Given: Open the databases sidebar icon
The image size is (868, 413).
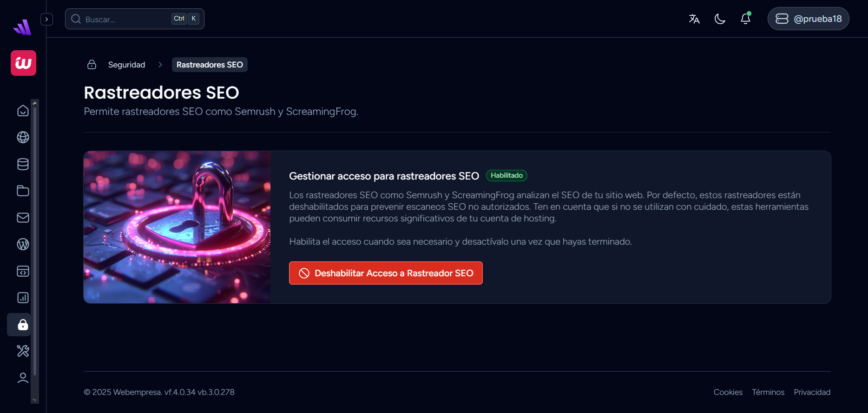Looking at the screenshot, I should coord(23,164).
